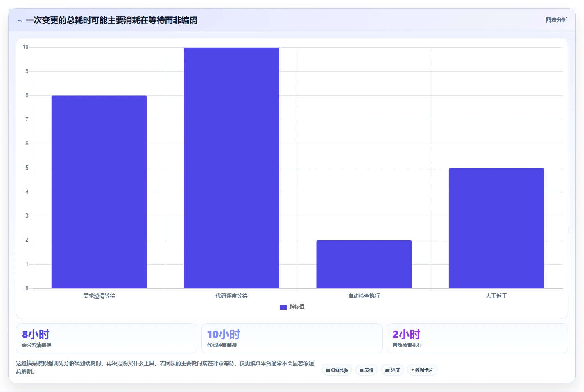Open the 2小时 自动检查执行 card
The width and height of the screenshot is (584, 392).
tap(477, 338)
